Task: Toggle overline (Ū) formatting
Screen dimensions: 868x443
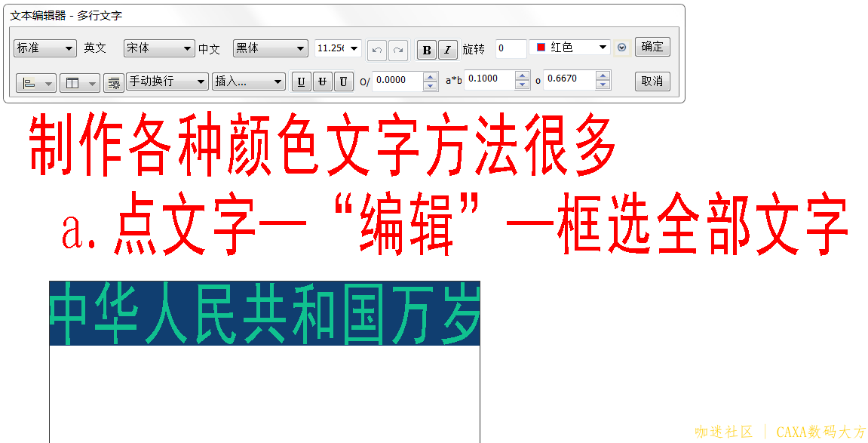Action: pyautogui.click(x=343, y=82)
